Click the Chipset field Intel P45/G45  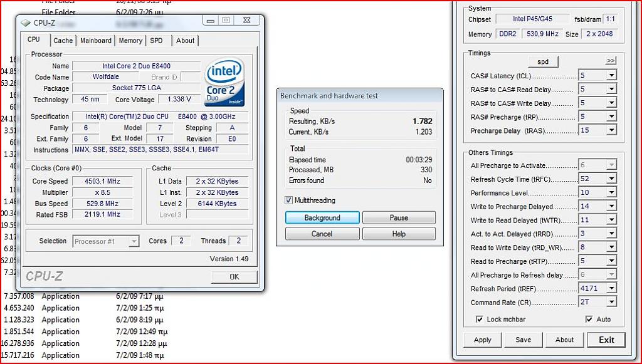click(x=532, y=19)
